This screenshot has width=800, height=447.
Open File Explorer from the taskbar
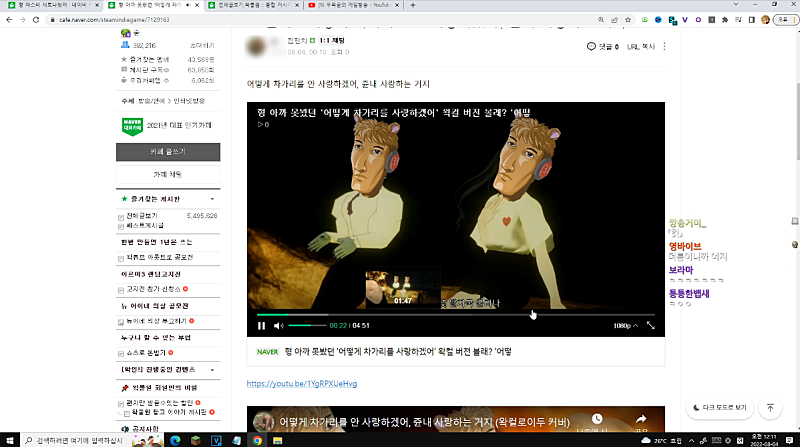[278, 440]
